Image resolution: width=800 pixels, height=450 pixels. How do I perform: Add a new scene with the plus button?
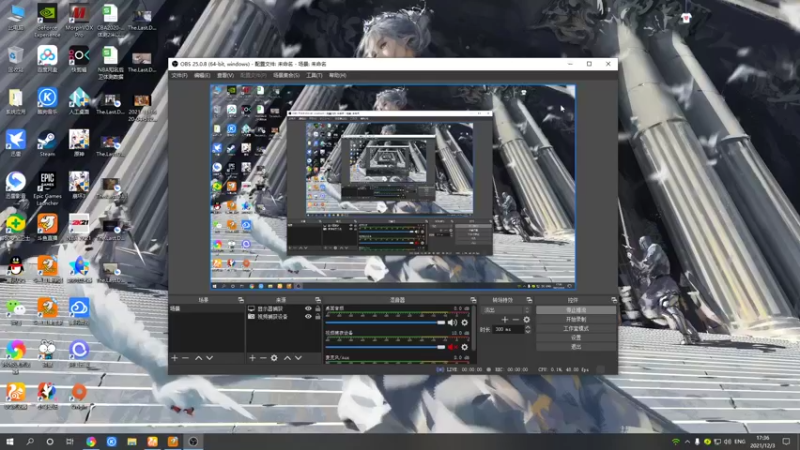tap(174, 358)
